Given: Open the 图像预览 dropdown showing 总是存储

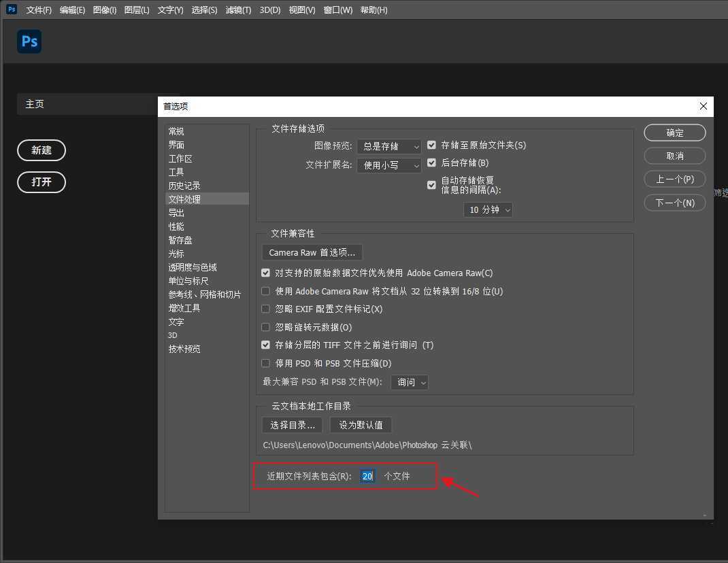Looking at the screenshot, I should click(x=388, y=146).
